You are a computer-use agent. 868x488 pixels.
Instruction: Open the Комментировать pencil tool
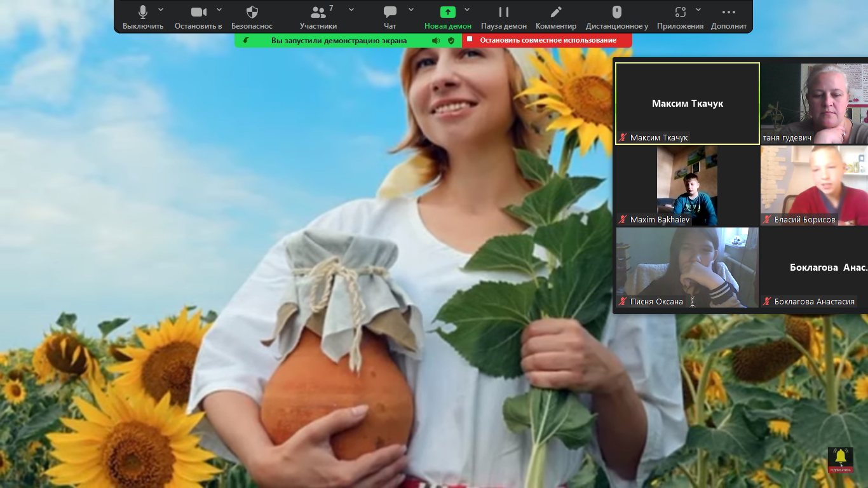(x=556, y=12)
